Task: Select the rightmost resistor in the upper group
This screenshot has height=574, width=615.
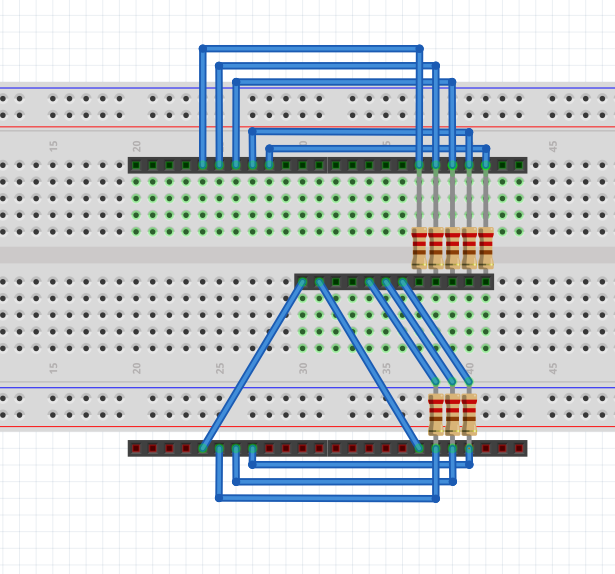Action: pos(486,247)
